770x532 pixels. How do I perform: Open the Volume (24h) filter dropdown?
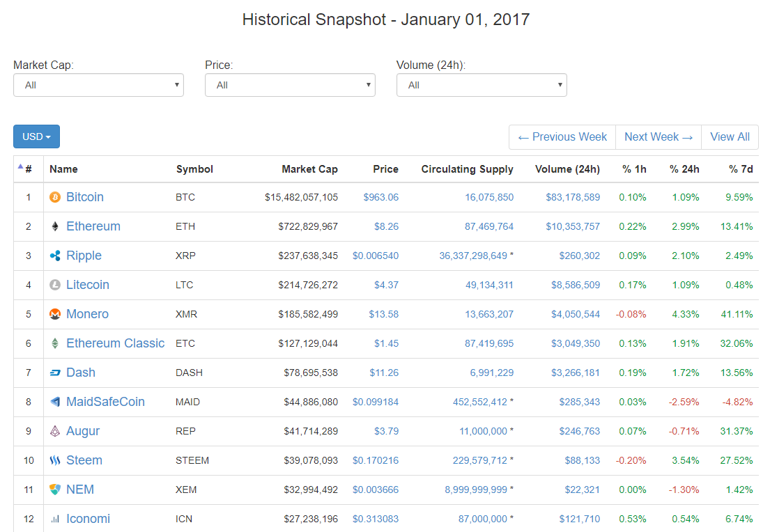click(482, 85)
